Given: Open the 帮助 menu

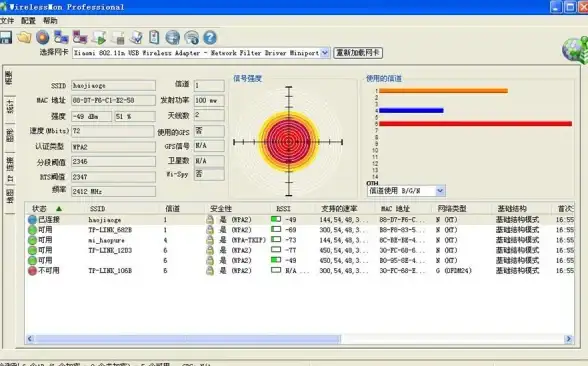Looking at the screenshot, I should [50, 21].
